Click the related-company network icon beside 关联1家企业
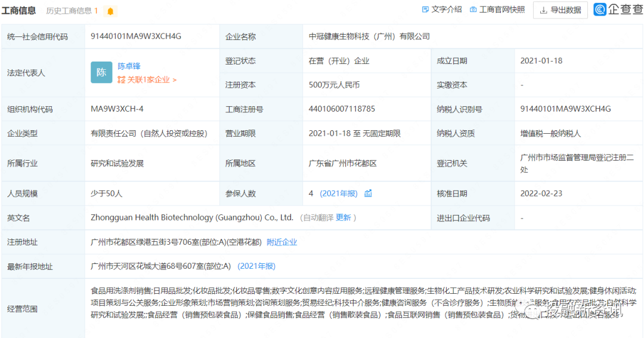 (121, 80)
